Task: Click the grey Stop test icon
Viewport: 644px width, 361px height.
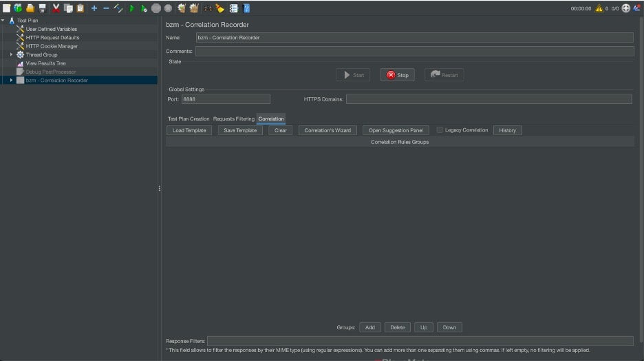Action: (x=156, y=8)
